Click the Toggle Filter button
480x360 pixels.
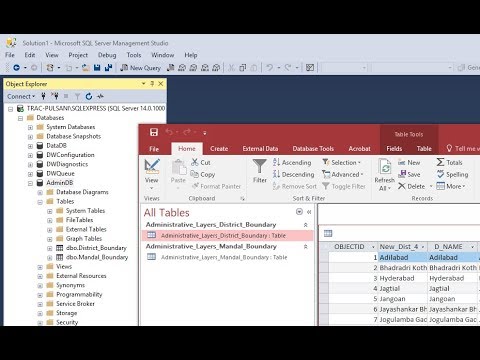coord(344,186)
